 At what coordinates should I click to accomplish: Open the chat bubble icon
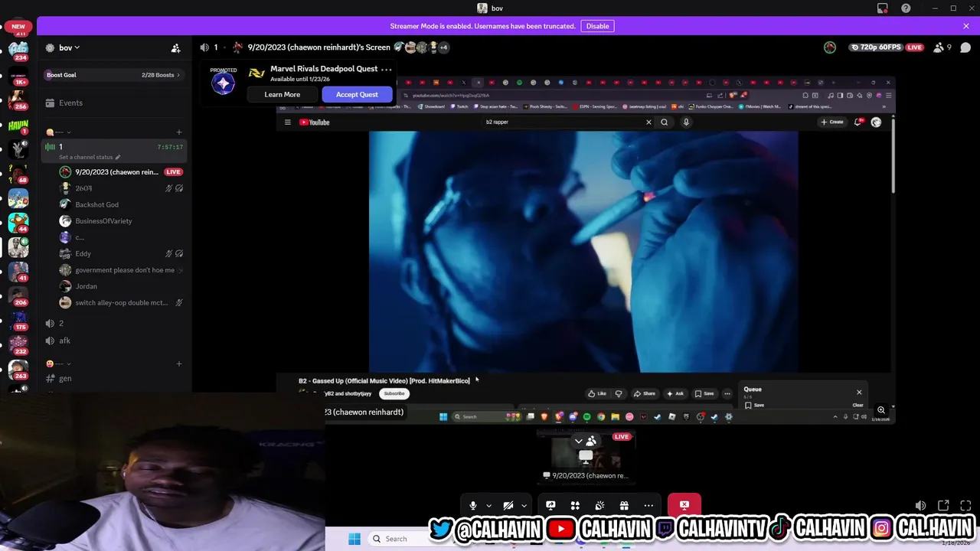click(965, 47)
